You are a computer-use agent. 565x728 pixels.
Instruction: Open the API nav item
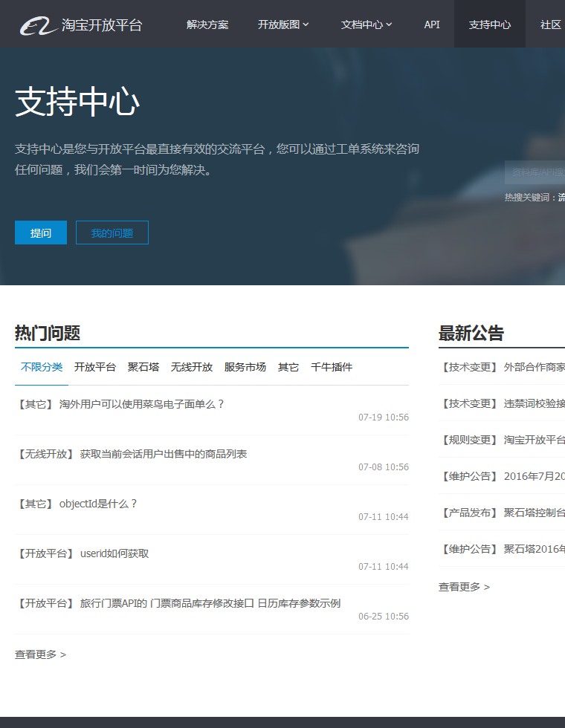click(x=432, y=25)
